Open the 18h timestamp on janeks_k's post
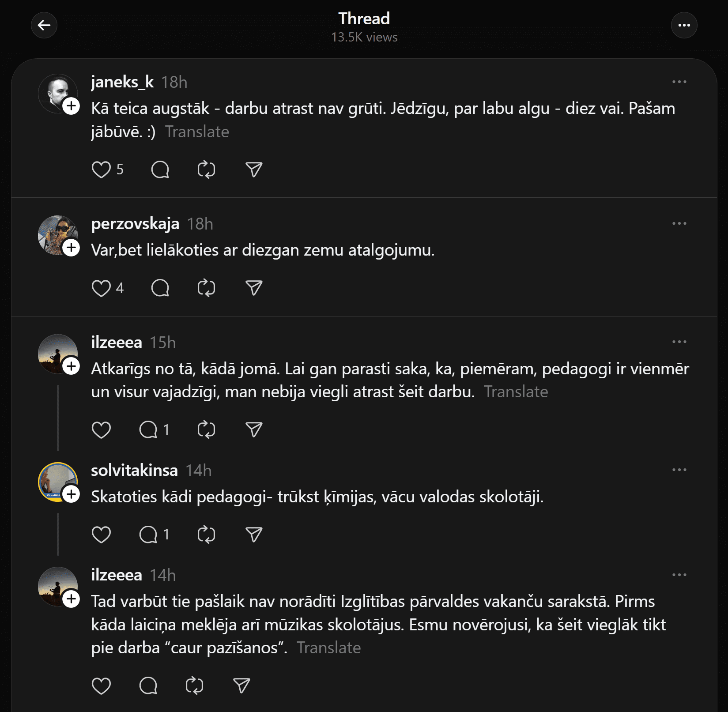The width and height of the screenshot is (728, 712). click(174, 82)
